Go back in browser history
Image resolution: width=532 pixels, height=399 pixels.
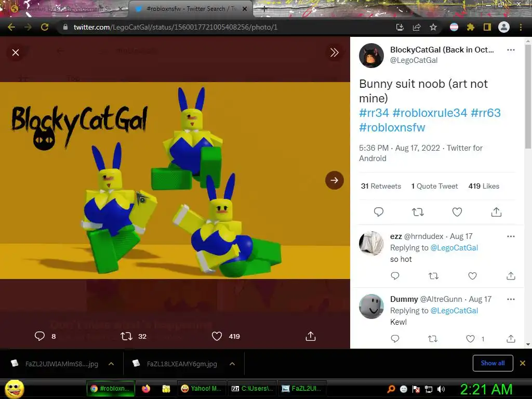[11, 27]
